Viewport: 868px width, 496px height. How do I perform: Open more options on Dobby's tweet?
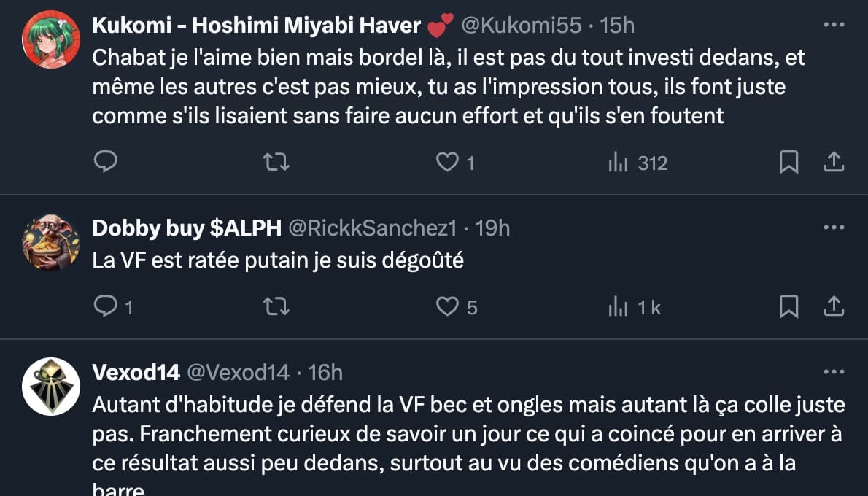(833, 228)
